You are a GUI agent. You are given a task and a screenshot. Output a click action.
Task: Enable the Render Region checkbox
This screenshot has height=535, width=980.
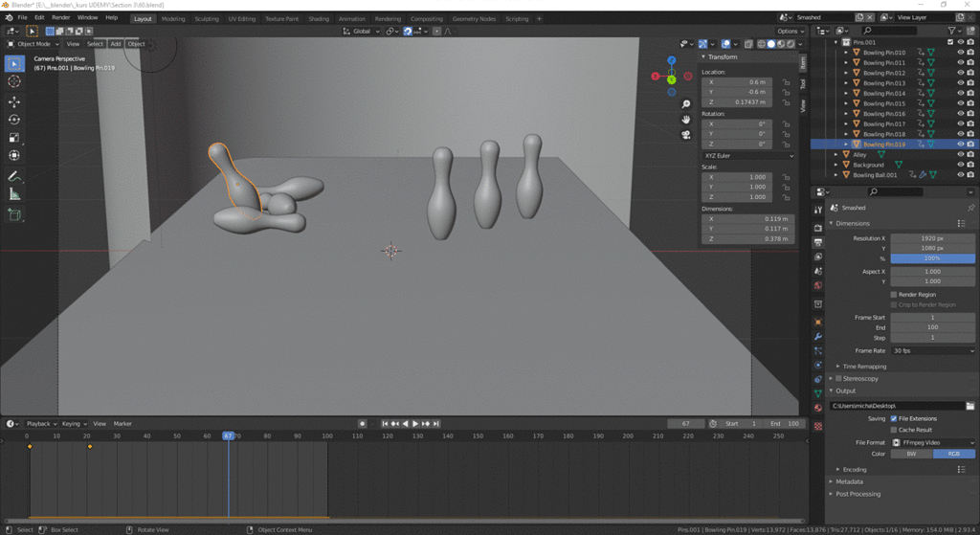894,295
